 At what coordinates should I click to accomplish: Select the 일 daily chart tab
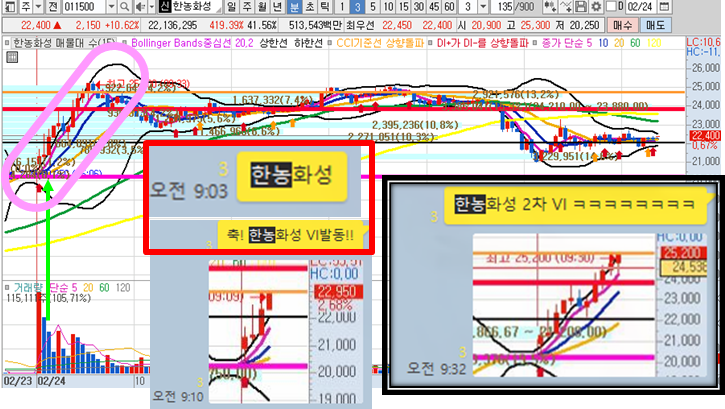pos(232,6)
